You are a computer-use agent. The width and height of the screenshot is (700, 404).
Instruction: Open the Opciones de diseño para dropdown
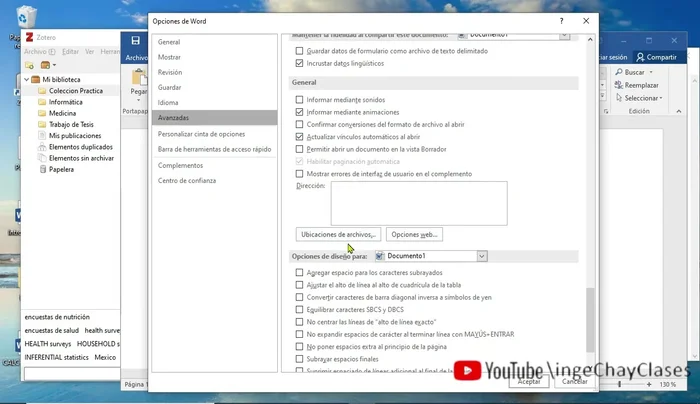click(482, 256)
